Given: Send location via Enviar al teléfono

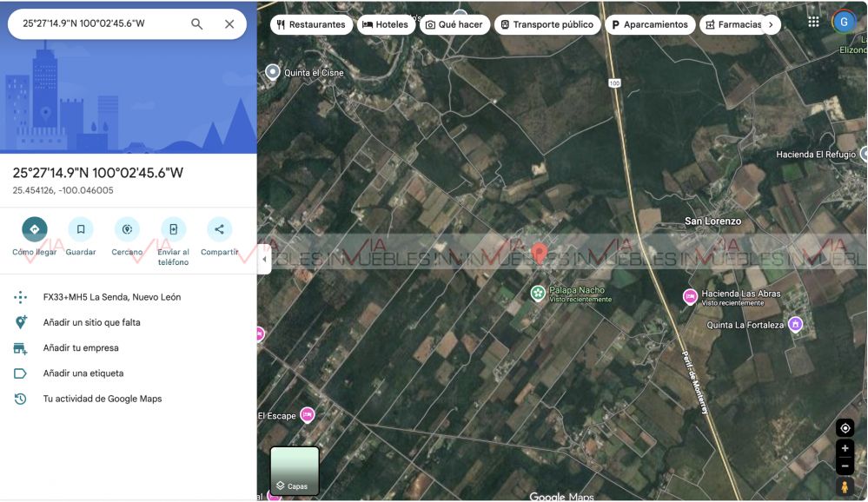Looking at the screenshot, I should coord(173,229).
